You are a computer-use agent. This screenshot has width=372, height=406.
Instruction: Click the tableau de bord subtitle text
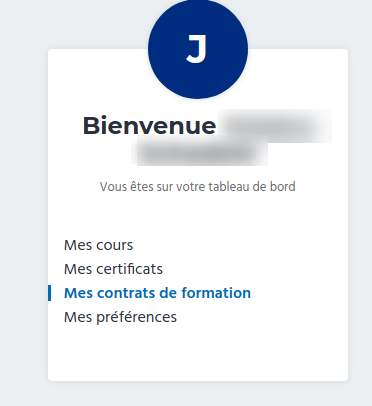tap(198, 187)
